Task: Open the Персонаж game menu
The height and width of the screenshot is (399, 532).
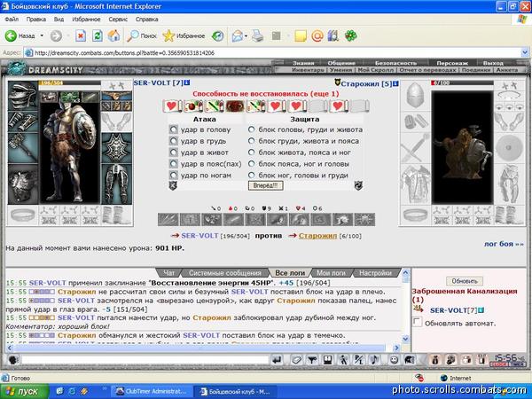Action: click(452, 63)
